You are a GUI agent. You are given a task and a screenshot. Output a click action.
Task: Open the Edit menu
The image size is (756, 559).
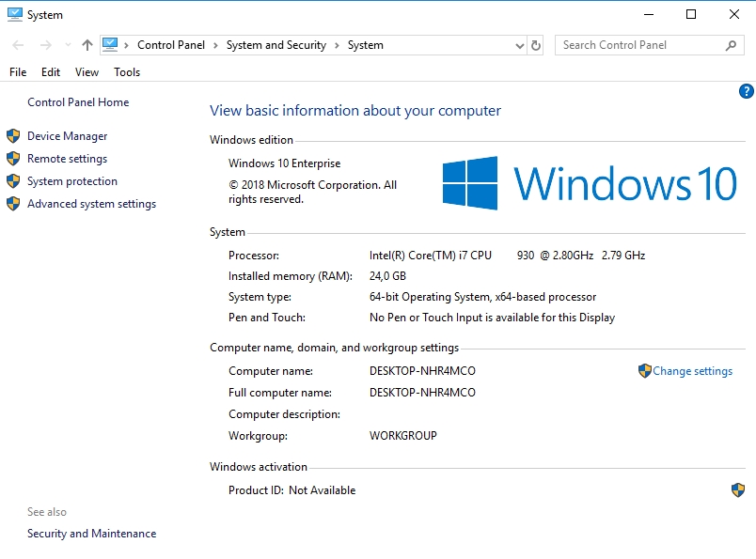pos(51,72)
